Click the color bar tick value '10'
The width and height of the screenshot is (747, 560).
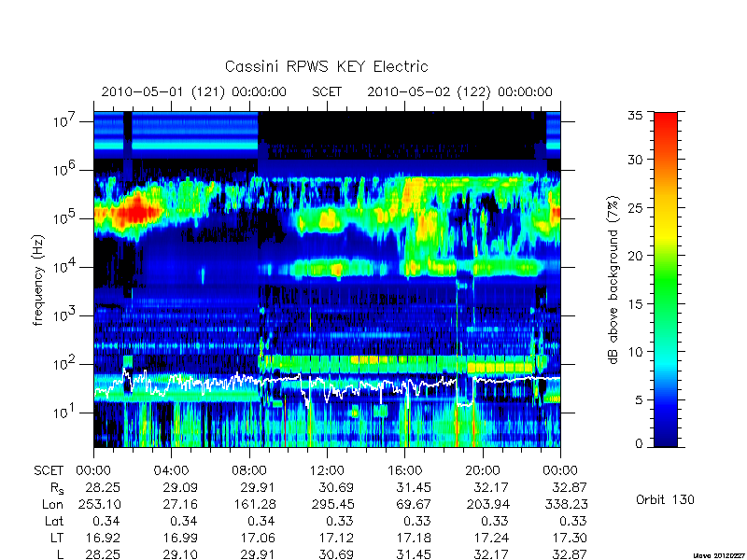[x=636, y=352]
